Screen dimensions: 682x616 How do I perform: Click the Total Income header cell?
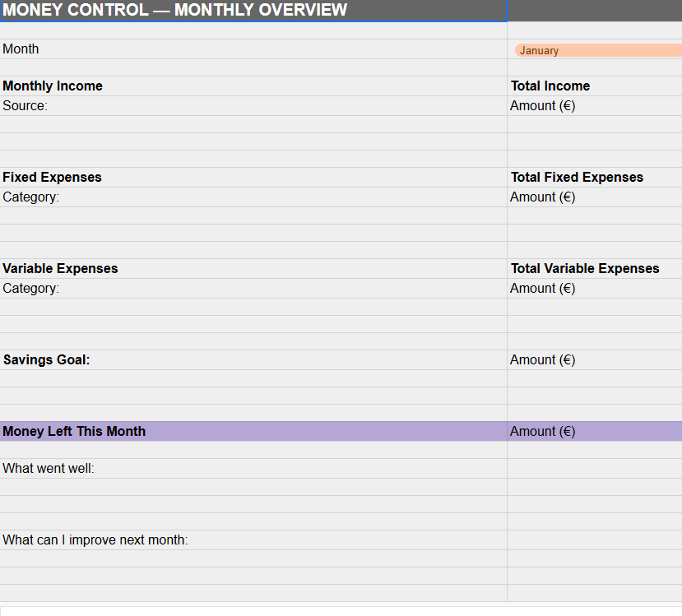tap(594, 86)
